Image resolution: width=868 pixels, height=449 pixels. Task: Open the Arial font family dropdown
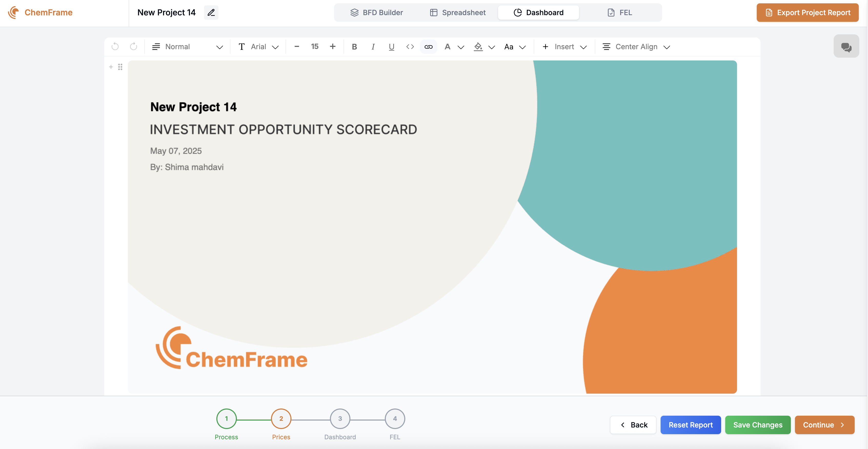coord(258,46)
